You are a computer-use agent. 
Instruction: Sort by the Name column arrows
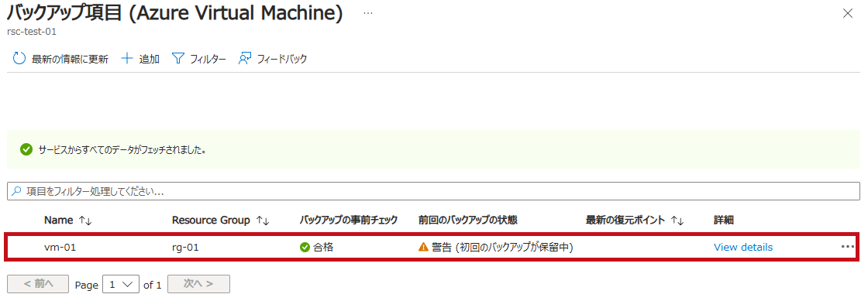point(85,221)
